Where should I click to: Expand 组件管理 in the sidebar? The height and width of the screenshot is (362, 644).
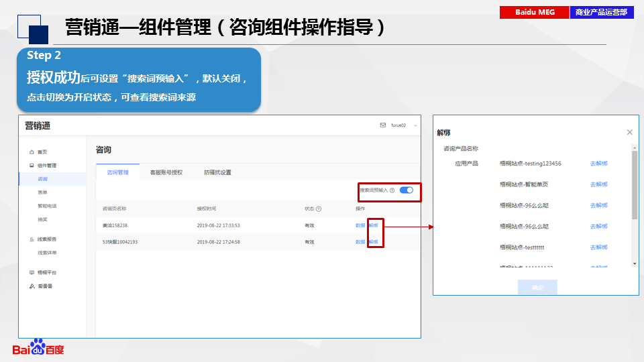coord(47,166)
